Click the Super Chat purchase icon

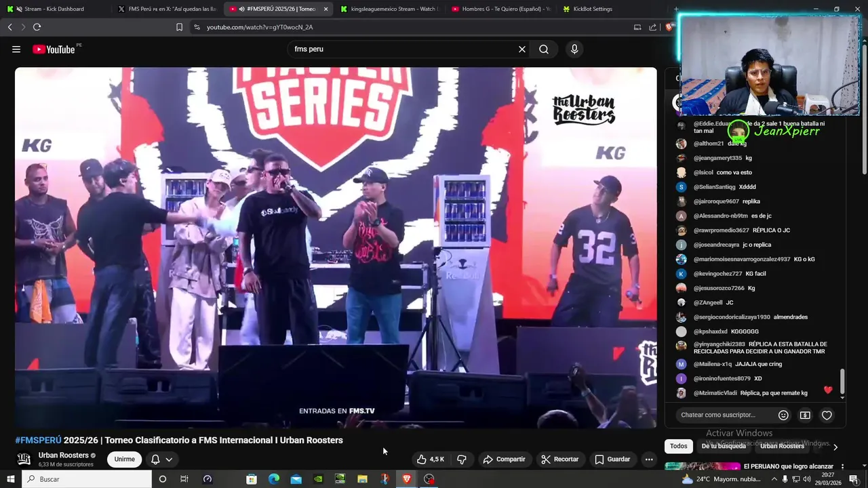click(x=805, y=415)
